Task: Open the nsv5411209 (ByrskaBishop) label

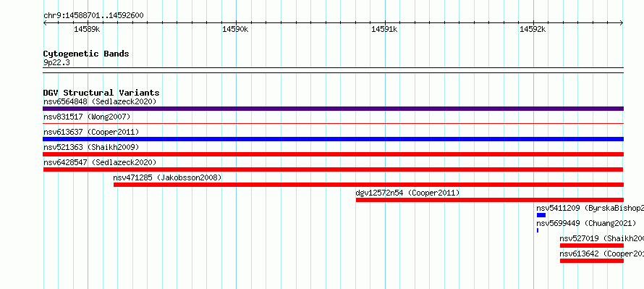Action: (590, 208)
